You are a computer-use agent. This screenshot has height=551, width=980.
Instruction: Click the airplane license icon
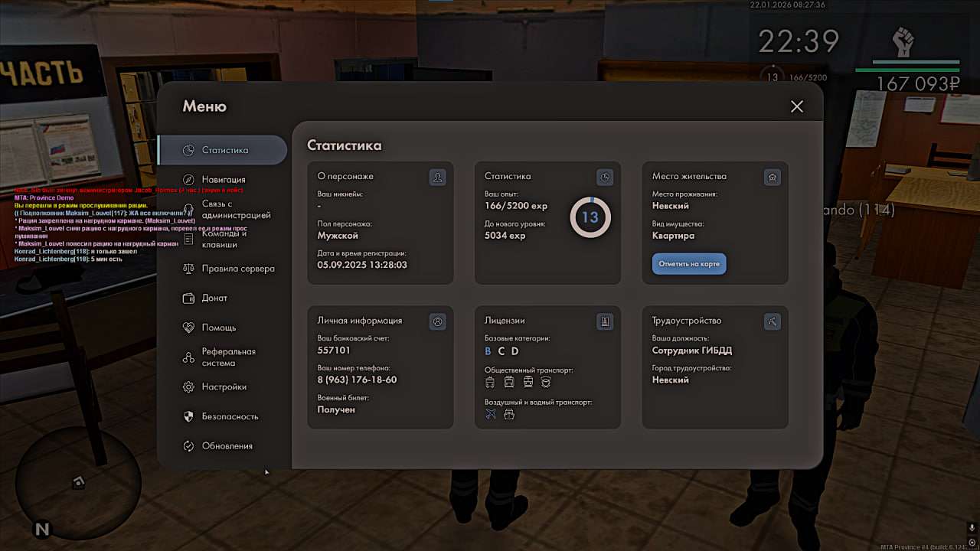pyautogui.click(x=491, y=414)
